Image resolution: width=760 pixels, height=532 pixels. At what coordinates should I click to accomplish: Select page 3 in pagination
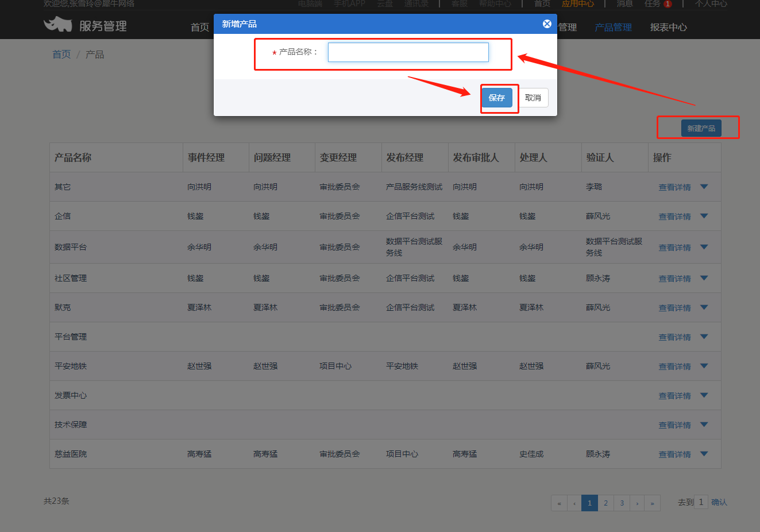622,503
